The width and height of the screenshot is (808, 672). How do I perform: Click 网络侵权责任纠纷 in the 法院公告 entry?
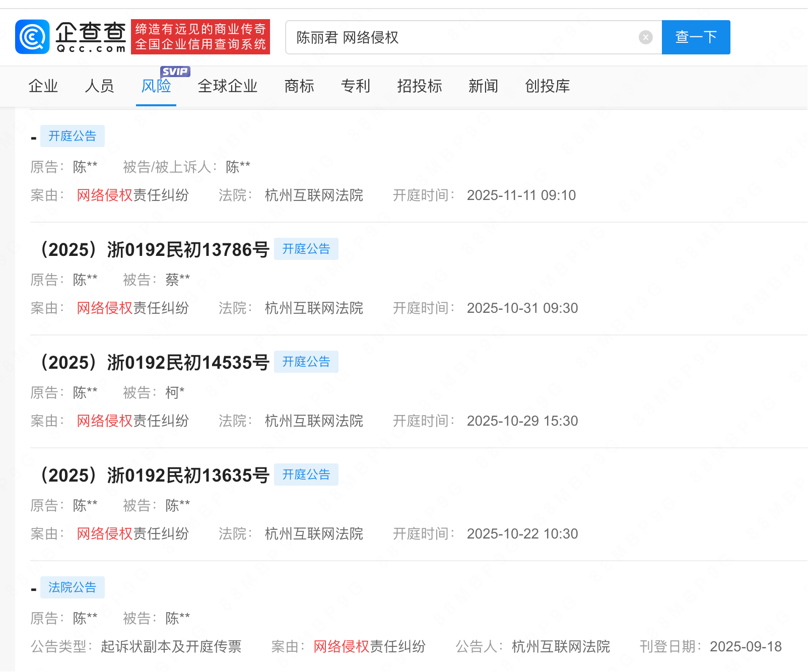(370, 647)
